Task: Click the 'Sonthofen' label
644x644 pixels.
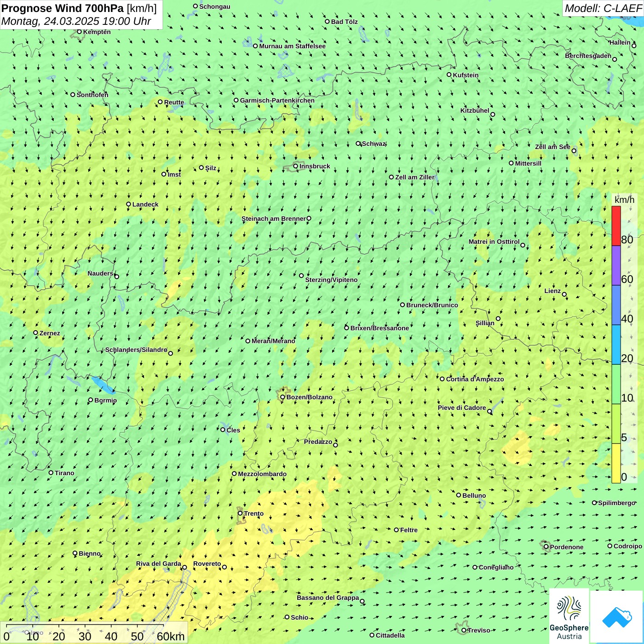Action: [x=92, y=95]
